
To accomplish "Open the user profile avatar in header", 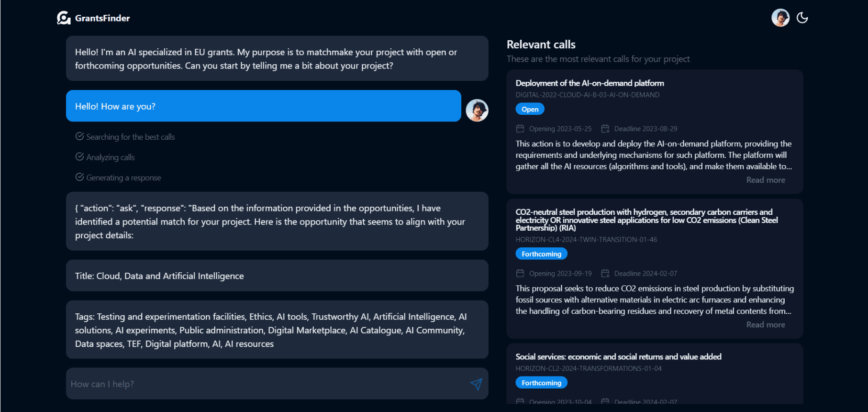I will click(780, 18).
